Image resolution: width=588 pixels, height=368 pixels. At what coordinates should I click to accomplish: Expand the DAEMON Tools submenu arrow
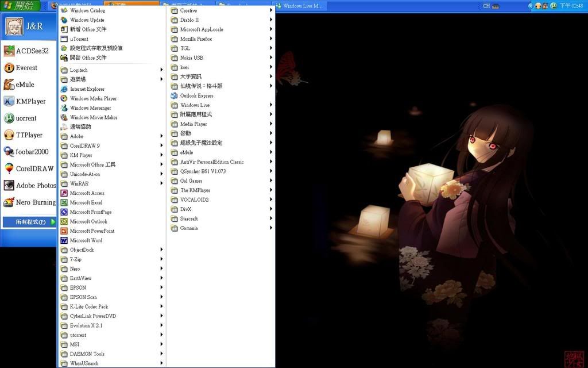pos(161,354)
